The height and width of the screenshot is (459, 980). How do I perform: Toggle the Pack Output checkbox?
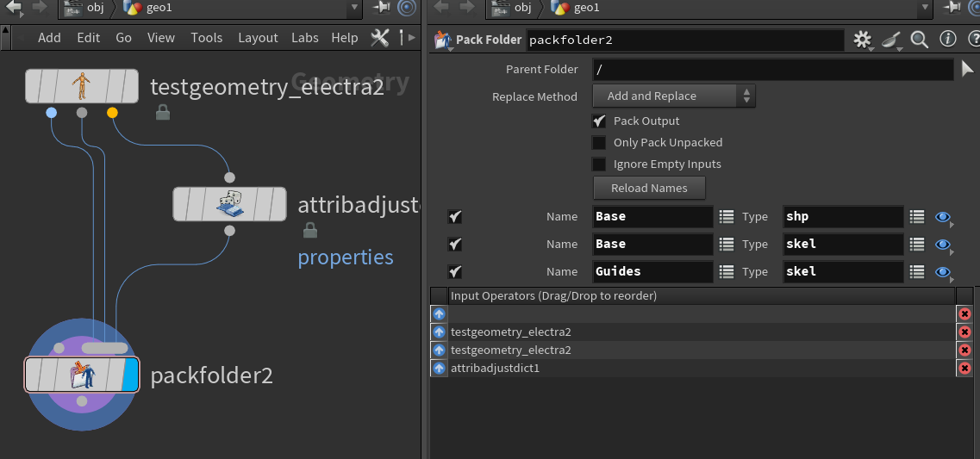[x=599, y=121]
